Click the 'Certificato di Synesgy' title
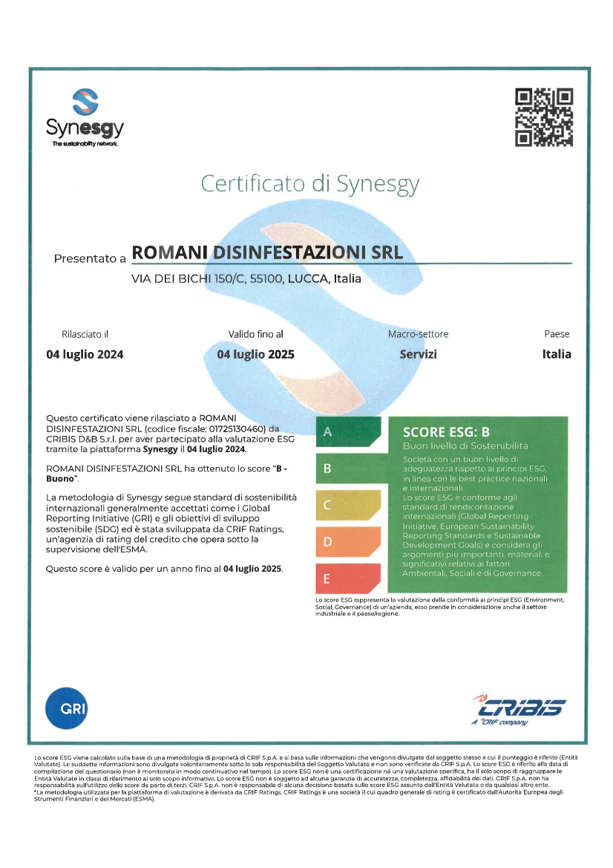Image resolution: width=613 pixels, height=868 pixels. click(x=310, y=183)
